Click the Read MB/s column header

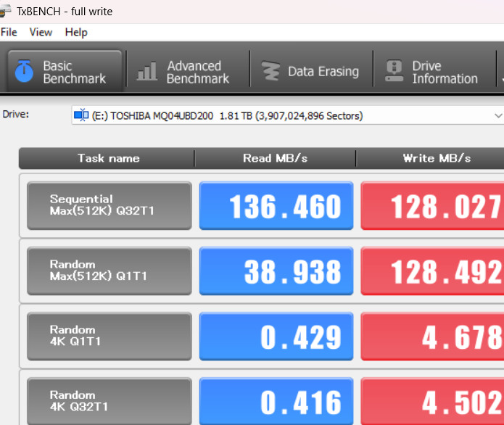click(x=275, y=158)
